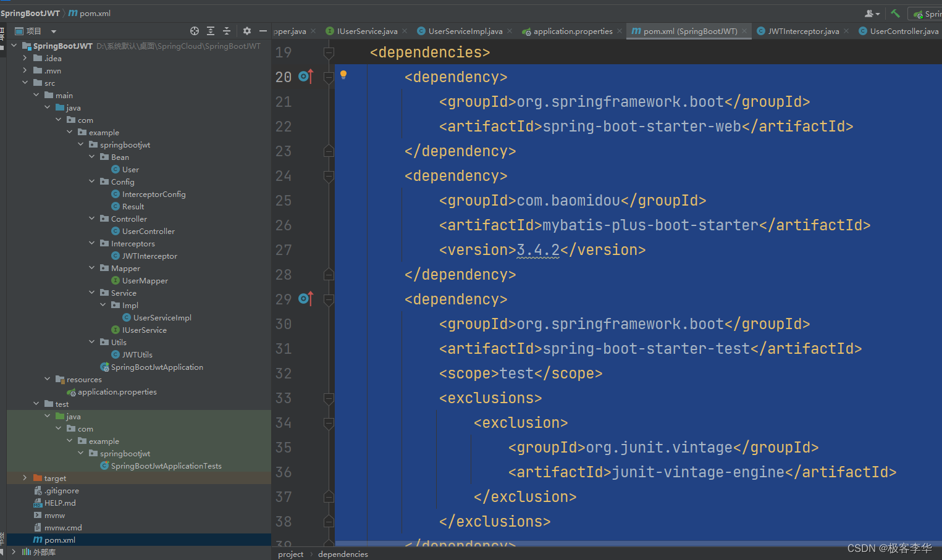Open project panel settings gear
The height and width of the screenshot is (560, 942).
point(247,31)
